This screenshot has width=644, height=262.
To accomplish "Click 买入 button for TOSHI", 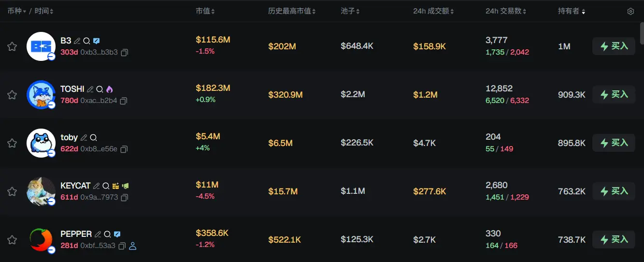I will coord(614,95).
